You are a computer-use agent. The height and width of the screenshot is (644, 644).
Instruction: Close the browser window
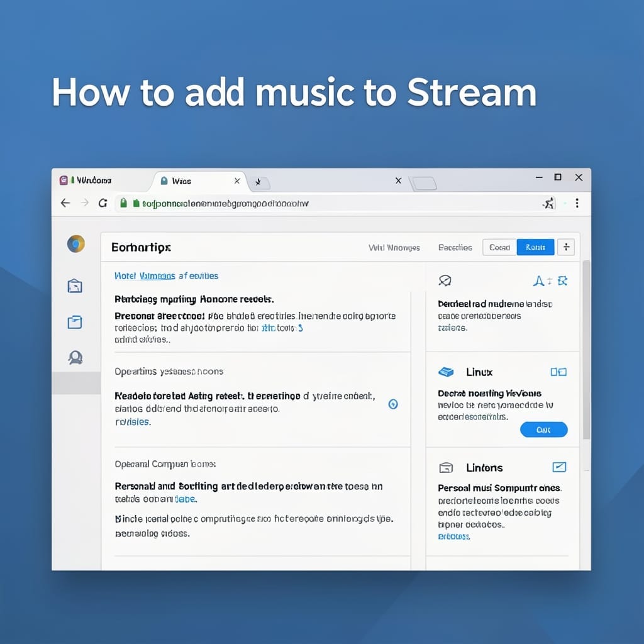pyautogui.click(x=579, y=177)
